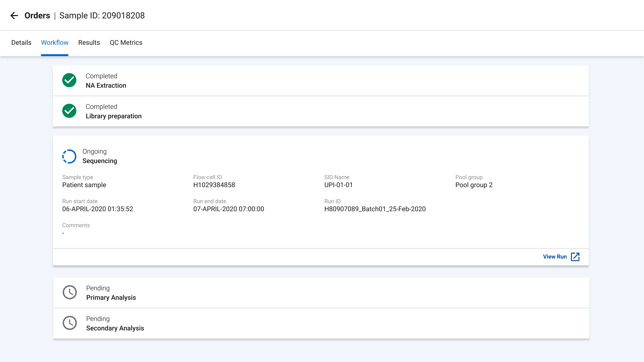The image size is (644, 362).
Task: Click the green checkmark for Library preparation
Action: tap(69, 111)
